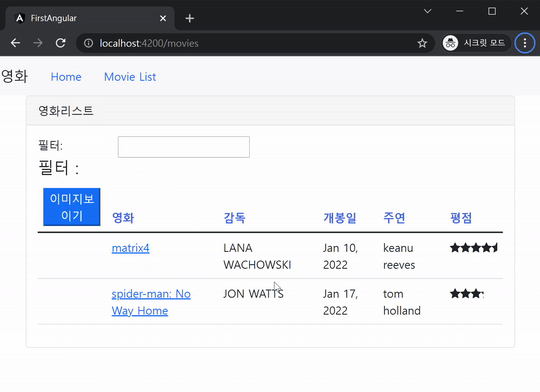Viewport: 540px width, 392px height.
Task: Select the FirstAngular tab
Action: (90, 18)
